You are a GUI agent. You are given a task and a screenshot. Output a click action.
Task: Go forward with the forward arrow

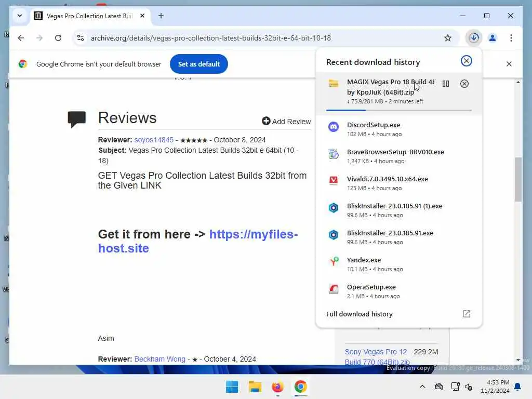[x=39, y=38]
